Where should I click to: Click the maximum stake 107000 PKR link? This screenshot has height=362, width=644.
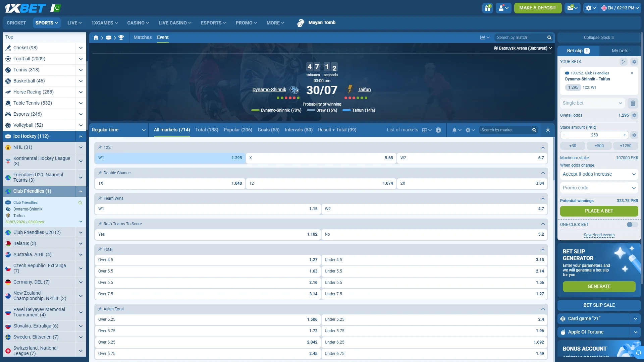click(627, 158)
